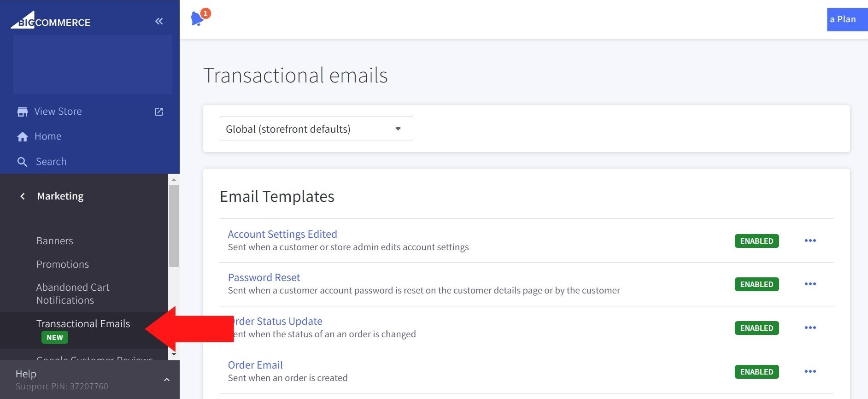Open more options for Order Email
The height and width of the screenshot is (399, 868).
[x=810, y=371]
